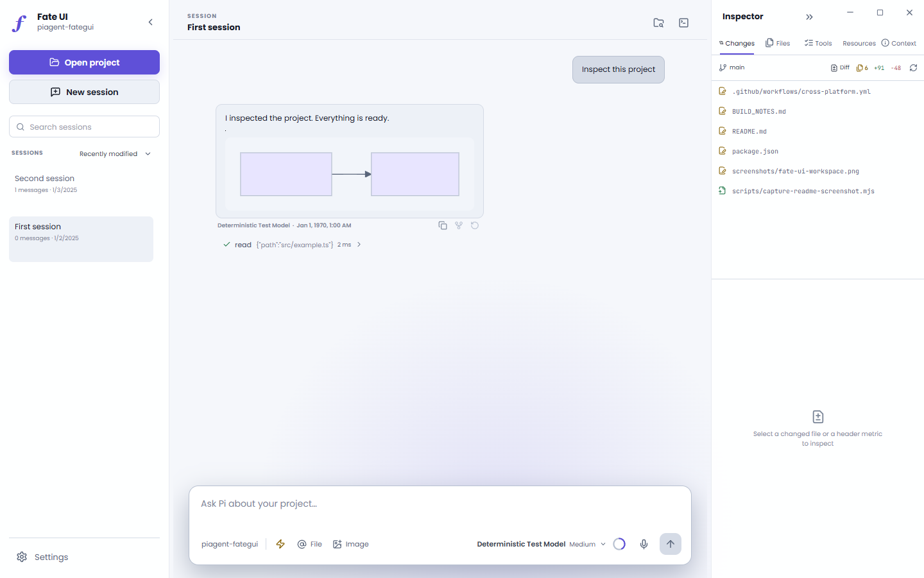The image size is (924, 578).
Task: Click the lightning bolt quick actions icon
Action: pos(280,544)
